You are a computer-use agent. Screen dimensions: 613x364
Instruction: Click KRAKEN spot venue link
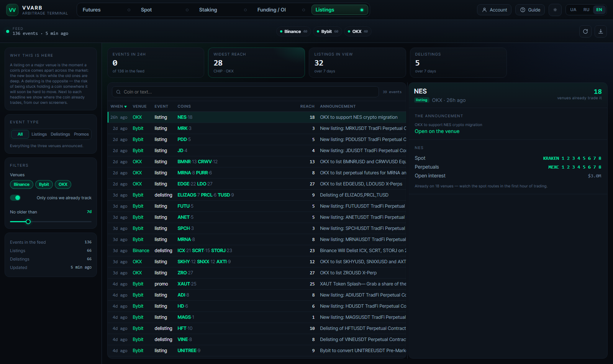551,159
